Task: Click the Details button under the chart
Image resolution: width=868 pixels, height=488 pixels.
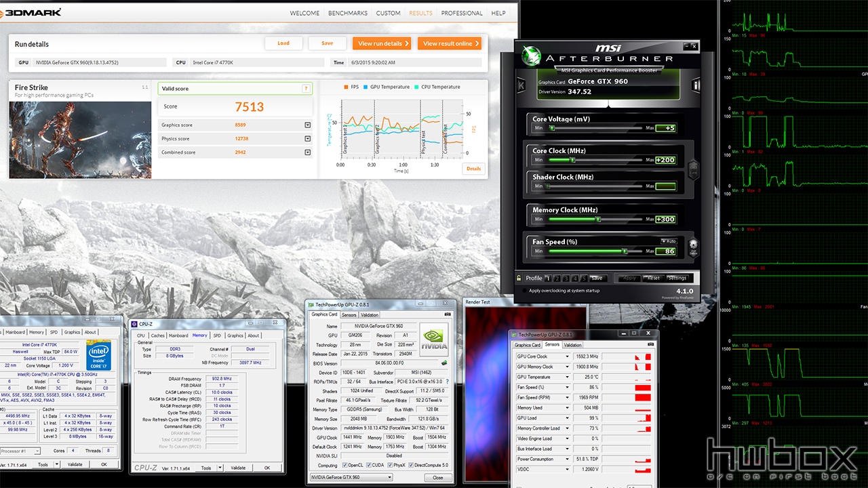Action: pyautogui.click(x=473, y=169)
